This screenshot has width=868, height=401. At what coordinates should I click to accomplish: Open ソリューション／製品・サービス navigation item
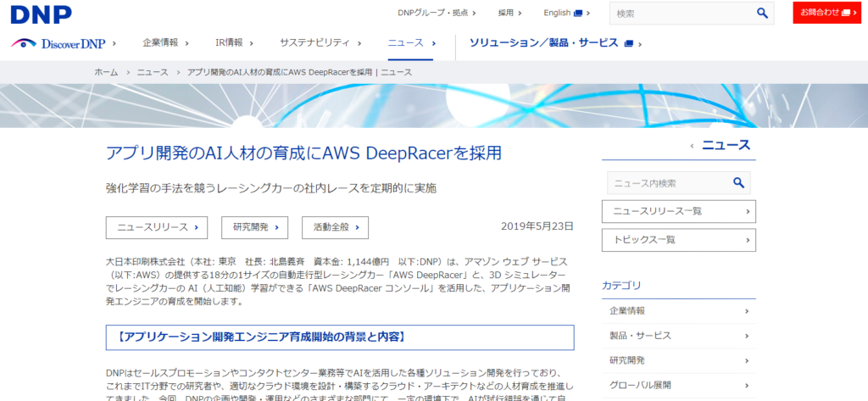543,42
